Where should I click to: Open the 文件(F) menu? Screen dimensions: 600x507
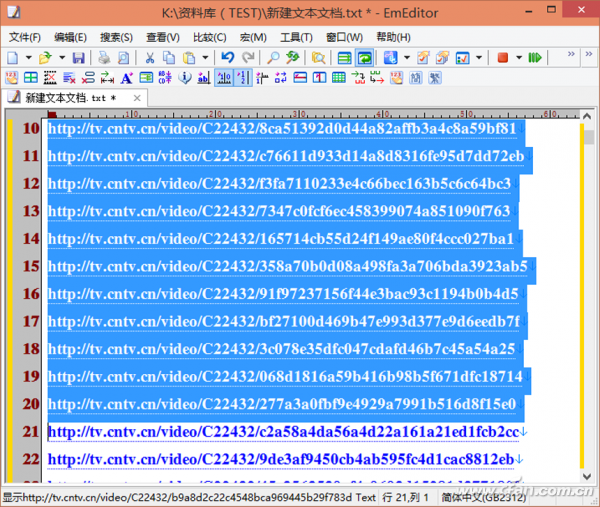pos(25,37)
